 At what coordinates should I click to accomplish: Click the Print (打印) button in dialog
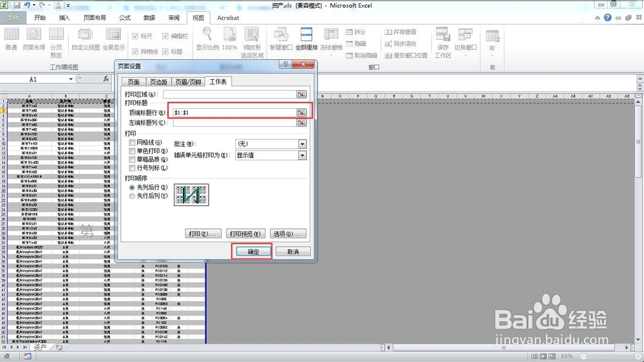click(x=204, y=233)
